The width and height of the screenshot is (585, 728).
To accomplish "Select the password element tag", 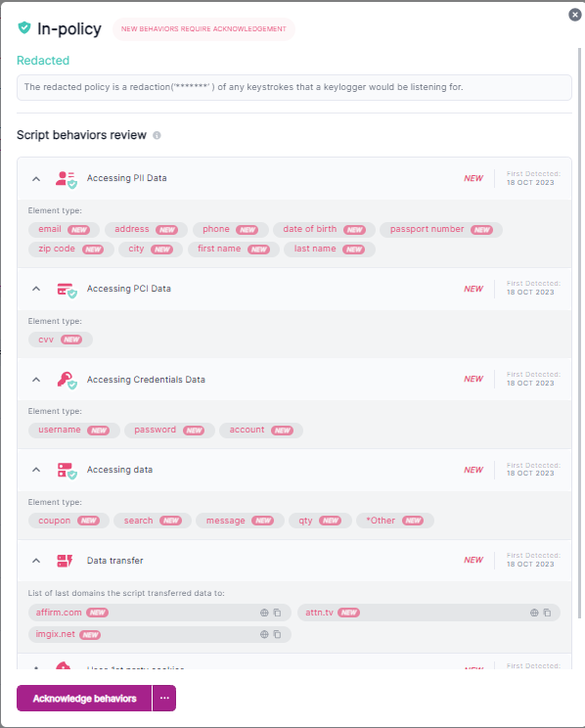I will click(169, 431).
